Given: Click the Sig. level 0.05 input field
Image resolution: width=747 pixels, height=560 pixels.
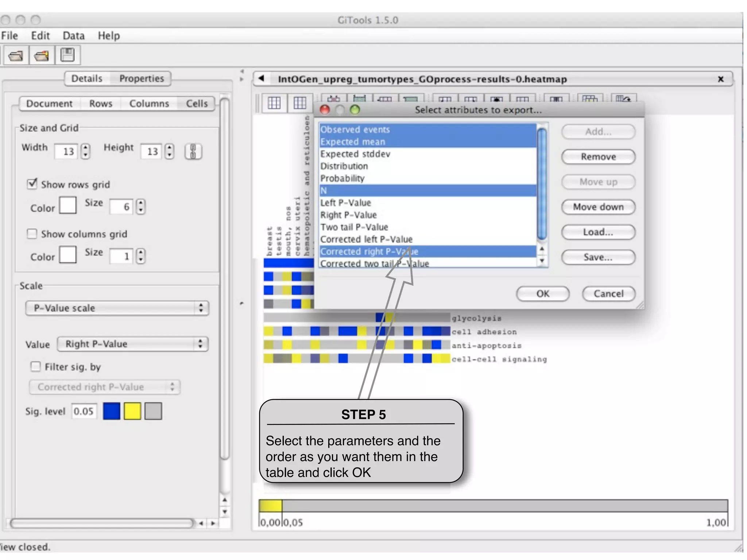Looking at the screenshot, I should pos(84,411).
